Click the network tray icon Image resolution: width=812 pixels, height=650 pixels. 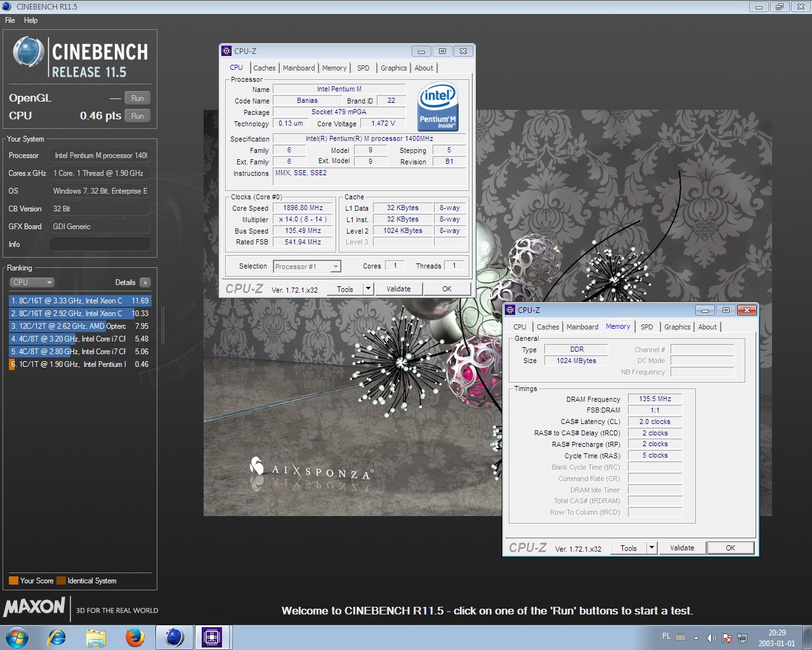(x=742, y=637)
